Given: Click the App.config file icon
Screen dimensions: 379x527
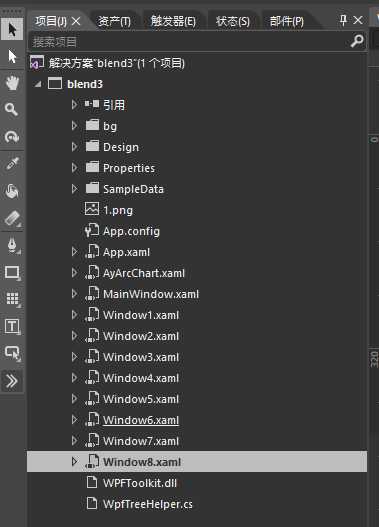Looking at the screenshot, I should pyautogui.click(x=92, y=231).
